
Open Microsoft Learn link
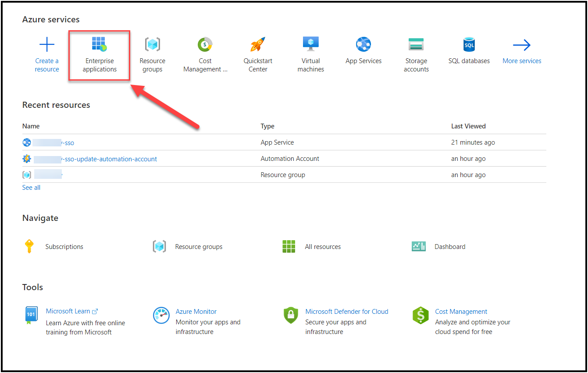click(x=68, y=311)
